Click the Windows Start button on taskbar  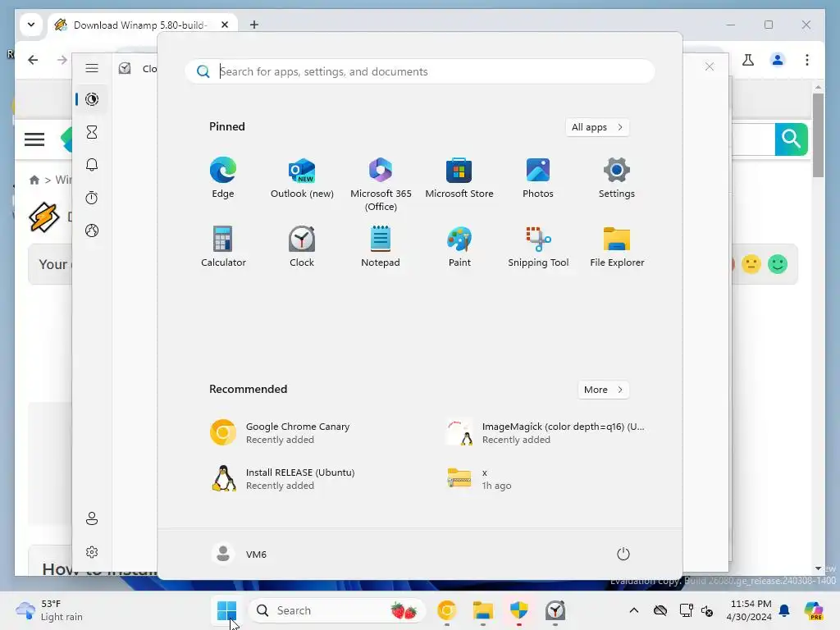[226, 610]
